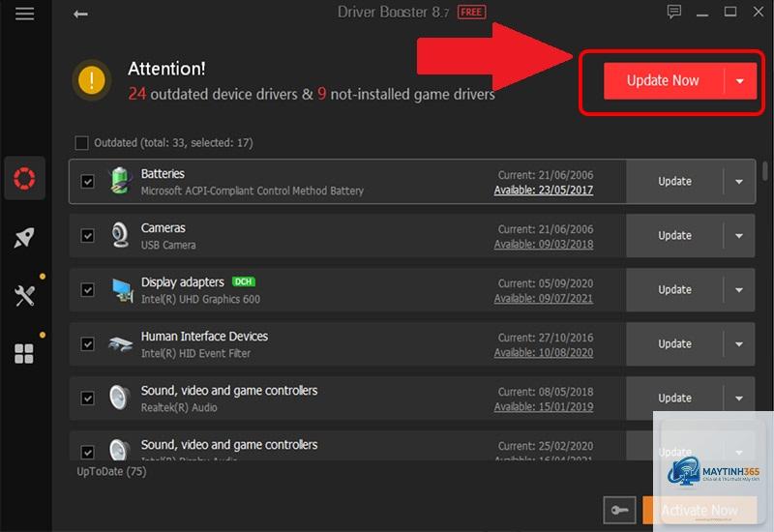Click the DCH badge on Display adapters
The image size is (774, 532).
[244, 281]
